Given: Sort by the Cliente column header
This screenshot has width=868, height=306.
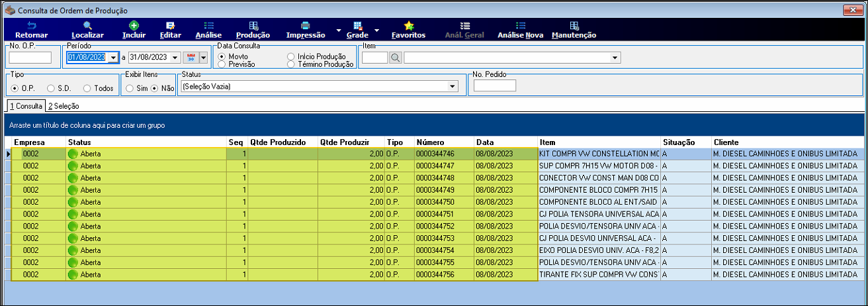Looking at the screenshot, I should tap(788, 142).
